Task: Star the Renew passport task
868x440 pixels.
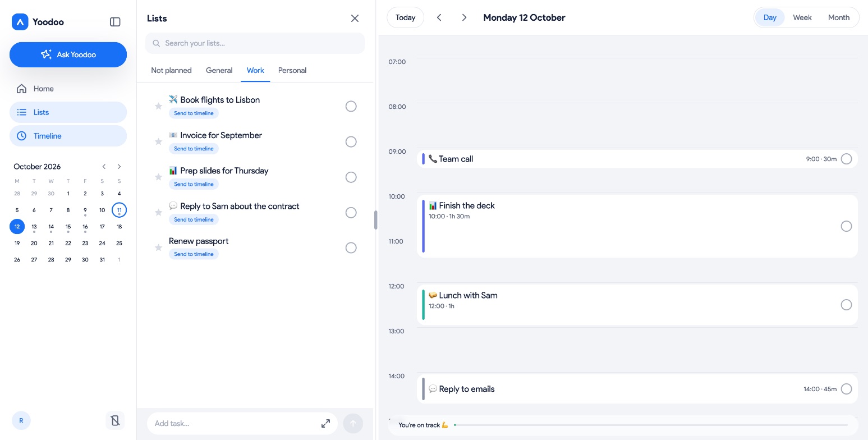Action: (x=158, y=247)
